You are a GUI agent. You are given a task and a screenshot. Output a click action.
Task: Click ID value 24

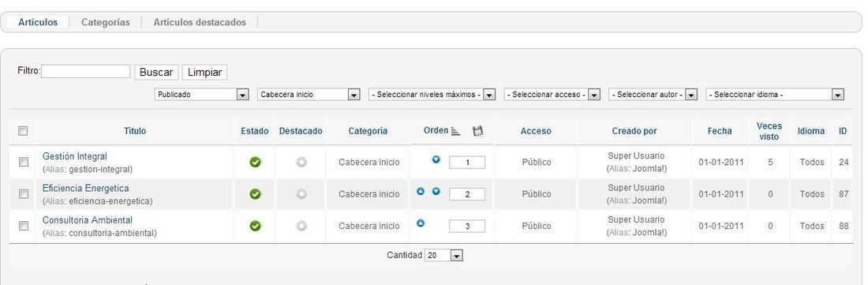[844, 162]
